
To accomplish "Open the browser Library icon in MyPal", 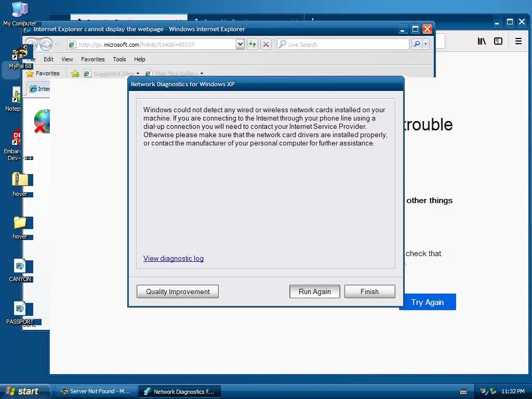I will pos(482,41).
